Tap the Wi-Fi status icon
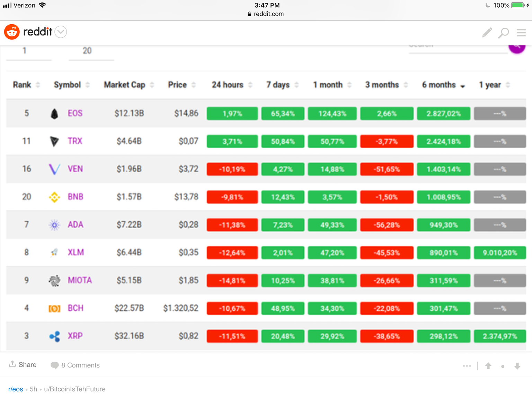 click(42, 5)
